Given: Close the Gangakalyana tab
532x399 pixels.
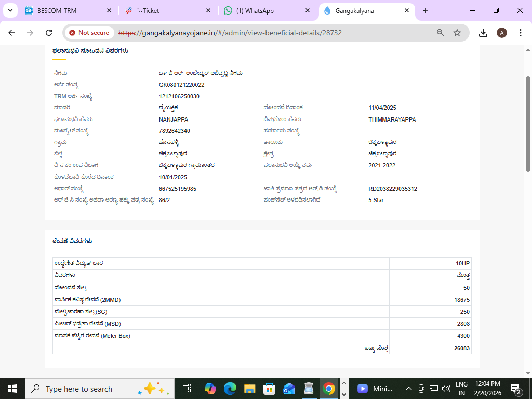Looking at the screenshot, I should tap(407, 11).
